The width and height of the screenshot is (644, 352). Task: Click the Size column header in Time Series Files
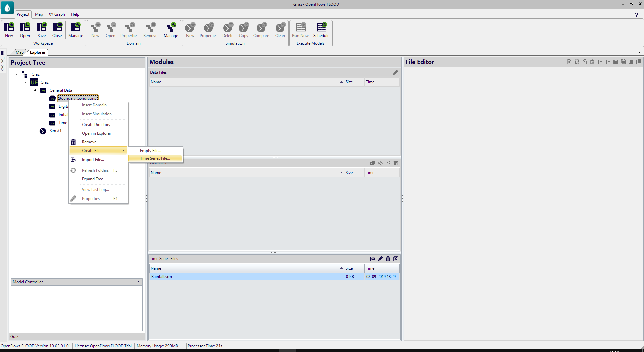(354, 268)
